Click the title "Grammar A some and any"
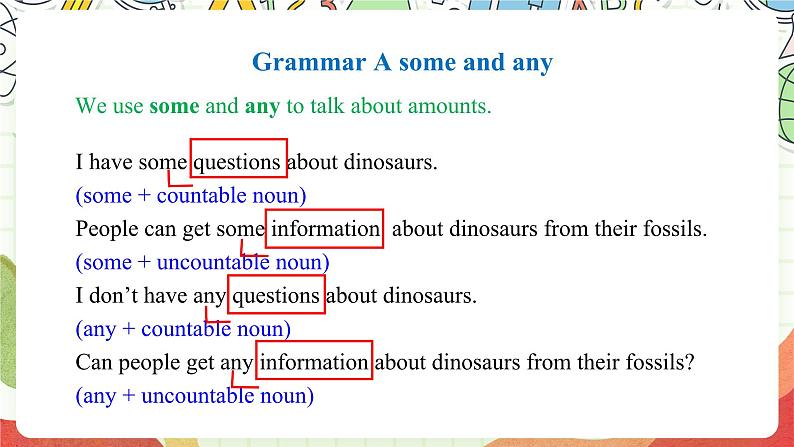Image resolution: width=794 pixels, height=447 pixels. pos(402,63)
